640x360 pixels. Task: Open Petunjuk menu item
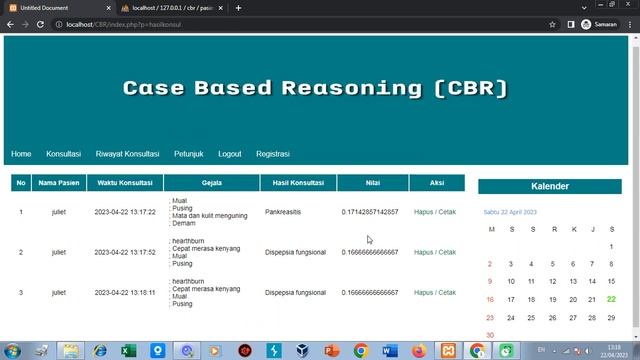click(189, 154)
